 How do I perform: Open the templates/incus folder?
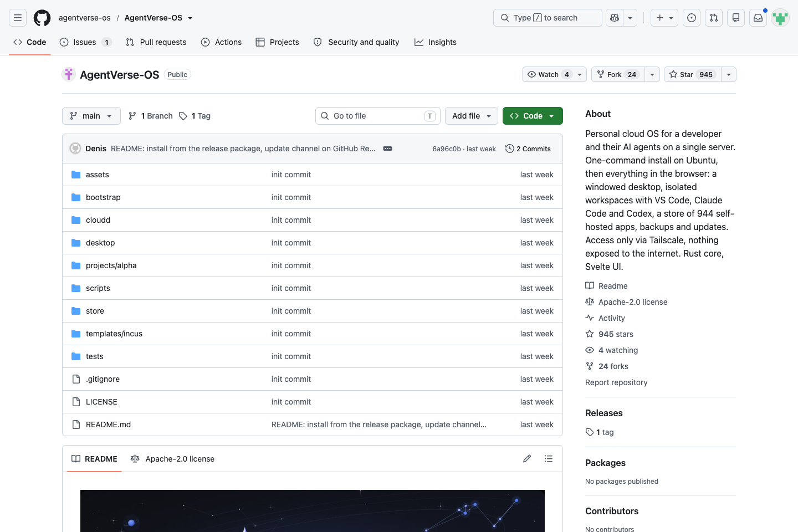[x=114, y=334]
